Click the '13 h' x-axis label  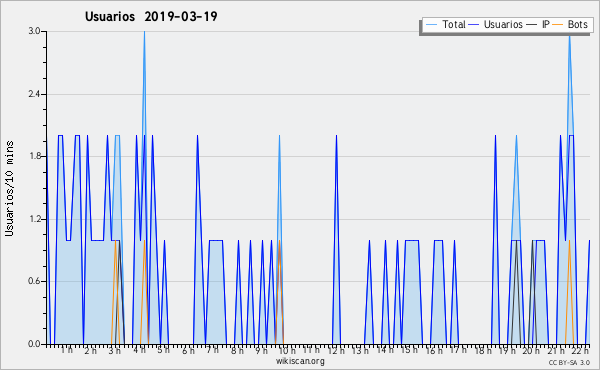tap(360, 351)
